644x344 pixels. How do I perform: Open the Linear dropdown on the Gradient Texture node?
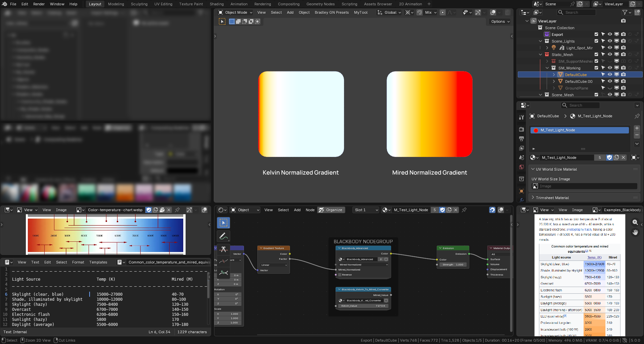point(274,265)
